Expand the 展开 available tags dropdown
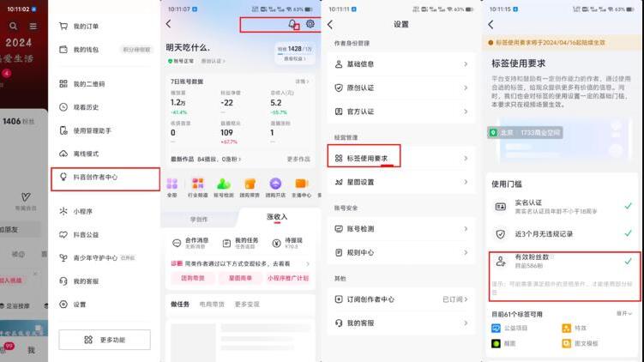Screen dimensions: 644x362 point(624,313)
